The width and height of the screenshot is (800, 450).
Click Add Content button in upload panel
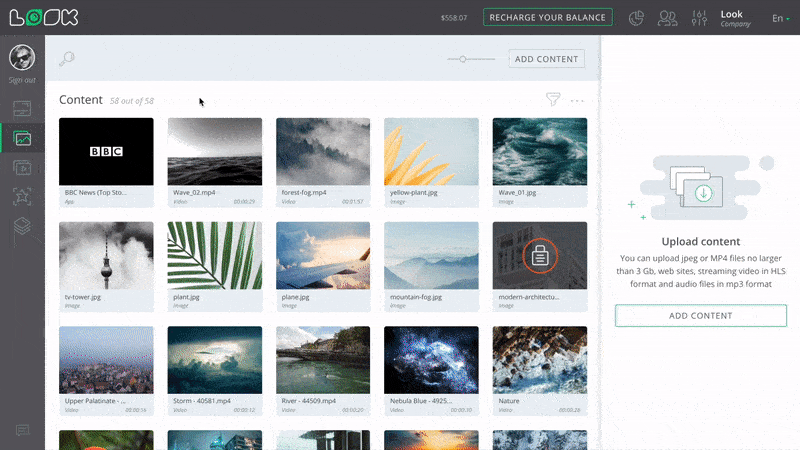click(x=700, y=316)
